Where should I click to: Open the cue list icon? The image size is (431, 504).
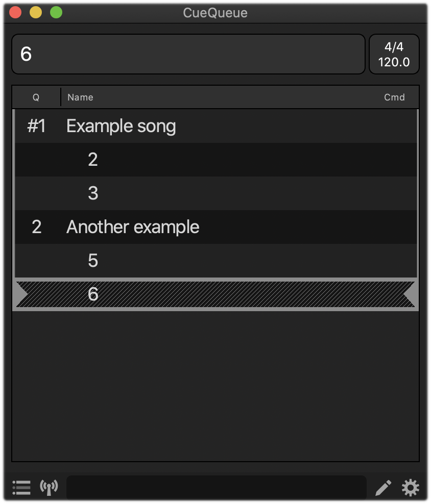click(x=21, y=488)
